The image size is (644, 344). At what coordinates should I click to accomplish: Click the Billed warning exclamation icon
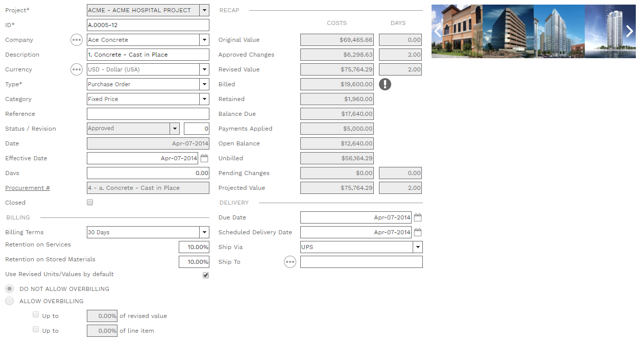(x=385, y=84)
